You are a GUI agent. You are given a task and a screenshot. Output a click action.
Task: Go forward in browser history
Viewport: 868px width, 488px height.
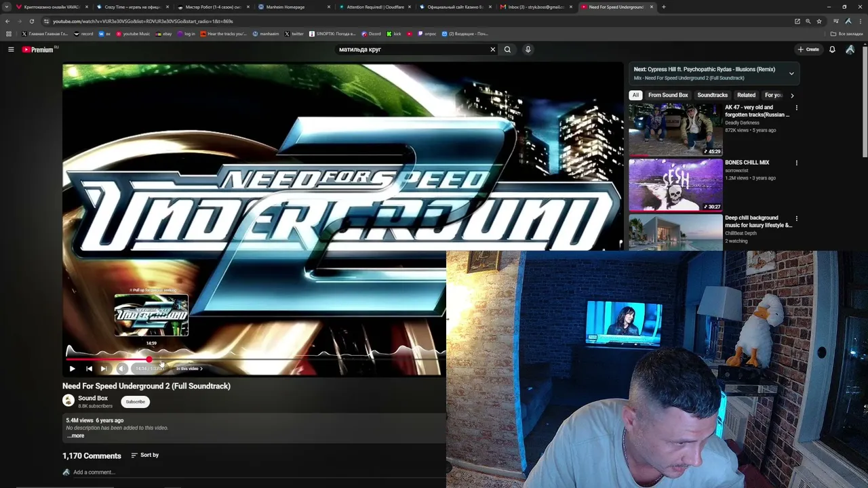click(19, 21)
